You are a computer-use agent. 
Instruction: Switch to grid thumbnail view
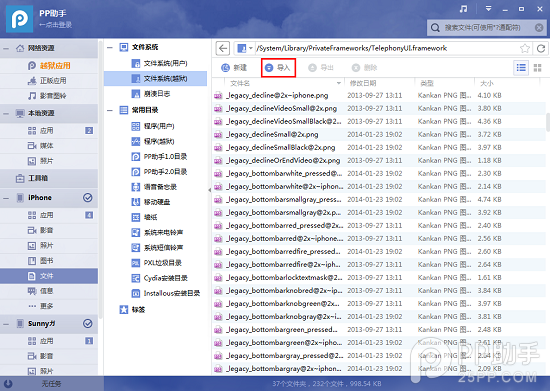[538, 68]
